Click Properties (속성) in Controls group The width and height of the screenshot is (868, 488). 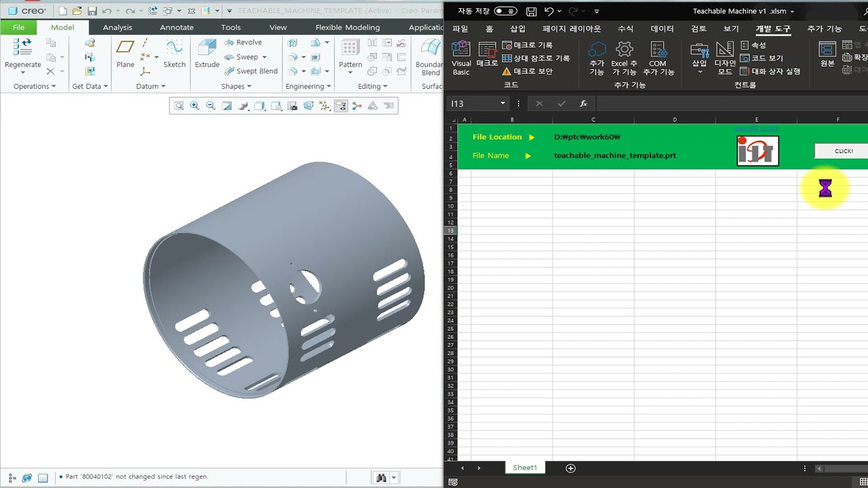[753, 45]
